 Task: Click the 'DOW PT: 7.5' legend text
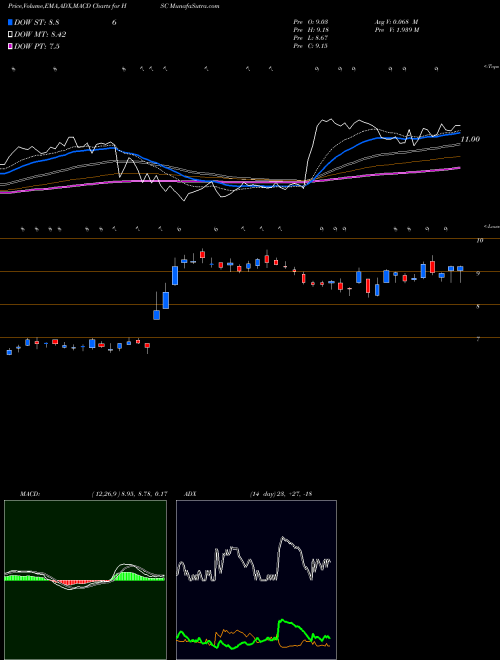(37, 46)
